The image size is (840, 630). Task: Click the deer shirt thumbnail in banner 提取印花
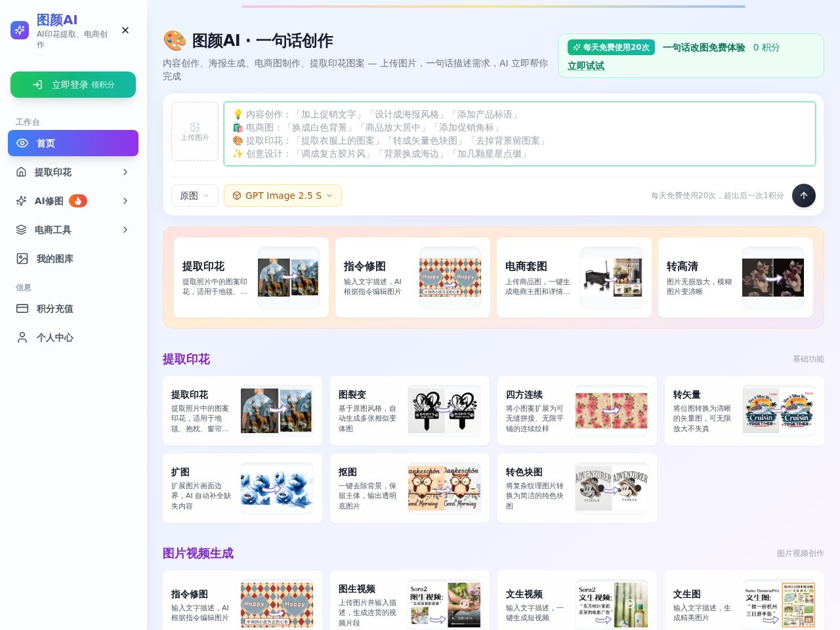[x=288, y=278]
